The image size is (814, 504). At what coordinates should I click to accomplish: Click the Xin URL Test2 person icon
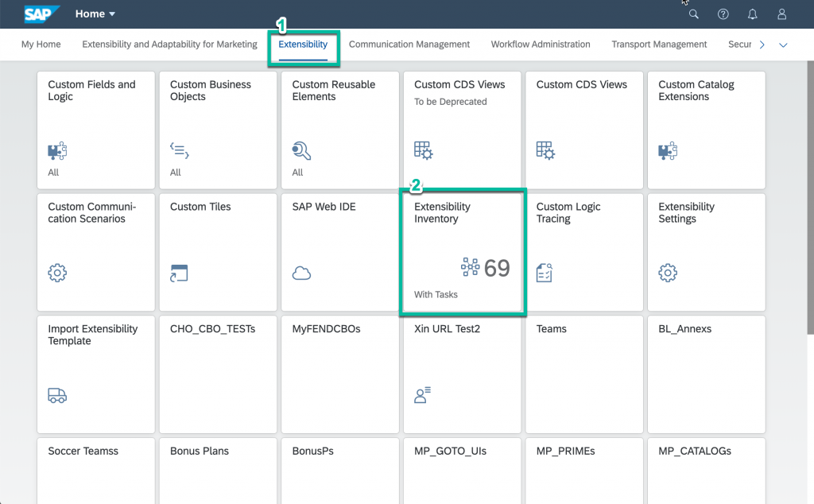423,395
